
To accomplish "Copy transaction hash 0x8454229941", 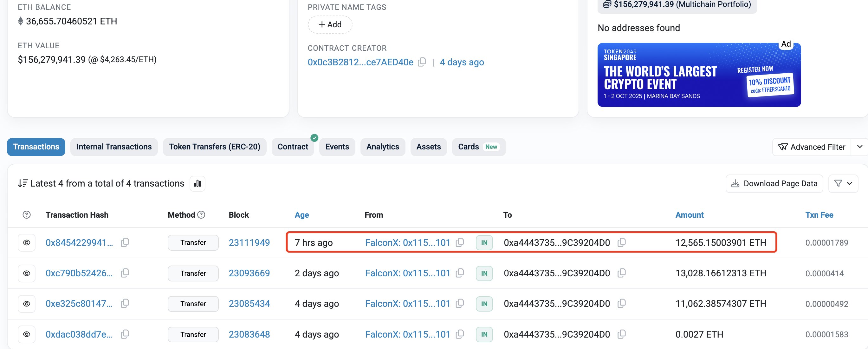I will point(125,242).
